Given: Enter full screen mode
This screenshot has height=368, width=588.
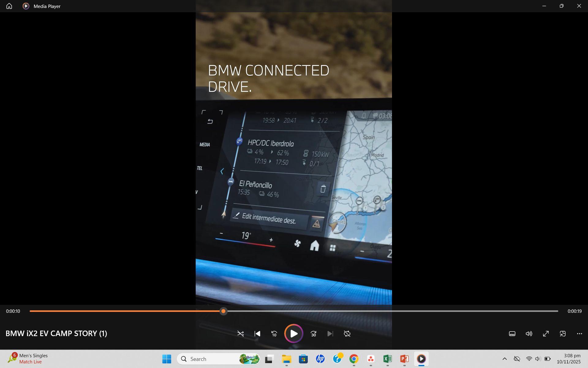Looking at the screenshot, I should click(546, 334).
